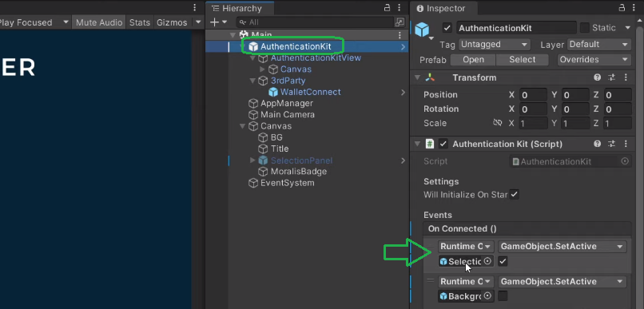Toggle Authentication Kit script enabled checkbox
Screen dimensions: 644x309
pyautogui.click(x=443, y=144)
